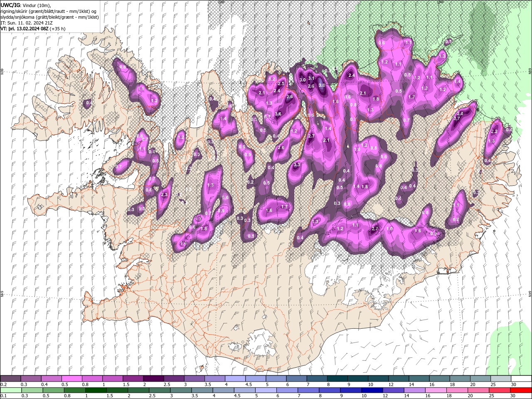This screenshot has width=532, height=399.
Task: Select the '12' label in the upper legend row
Action: click(391, 384)
